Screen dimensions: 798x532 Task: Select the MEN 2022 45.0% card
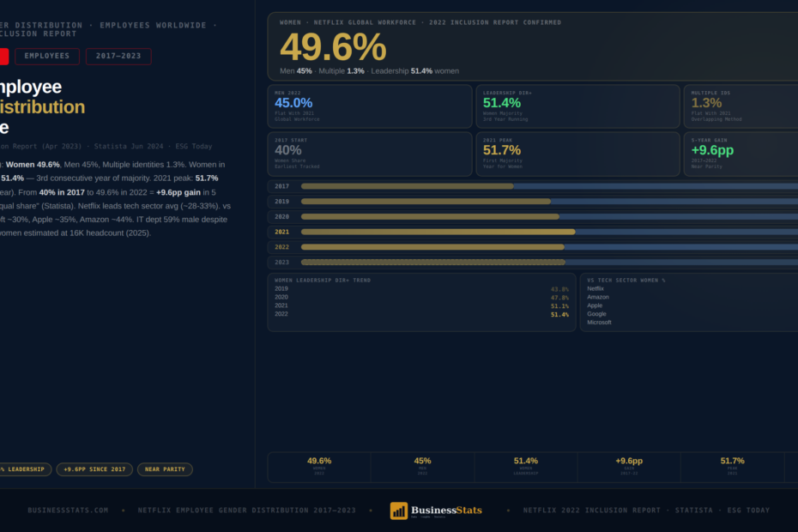[x=370, y=106]
